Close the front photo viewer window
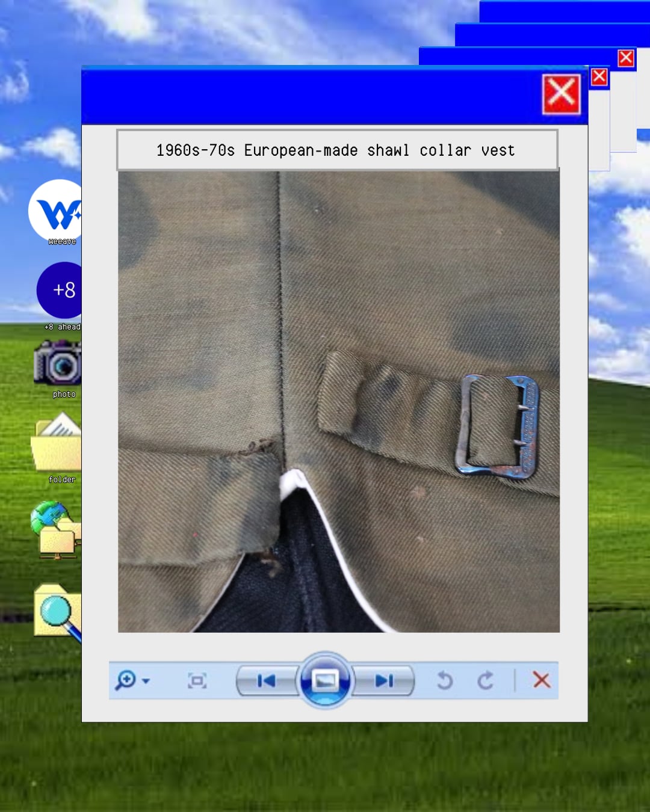The image size is (650, 812). click(561, 94)
